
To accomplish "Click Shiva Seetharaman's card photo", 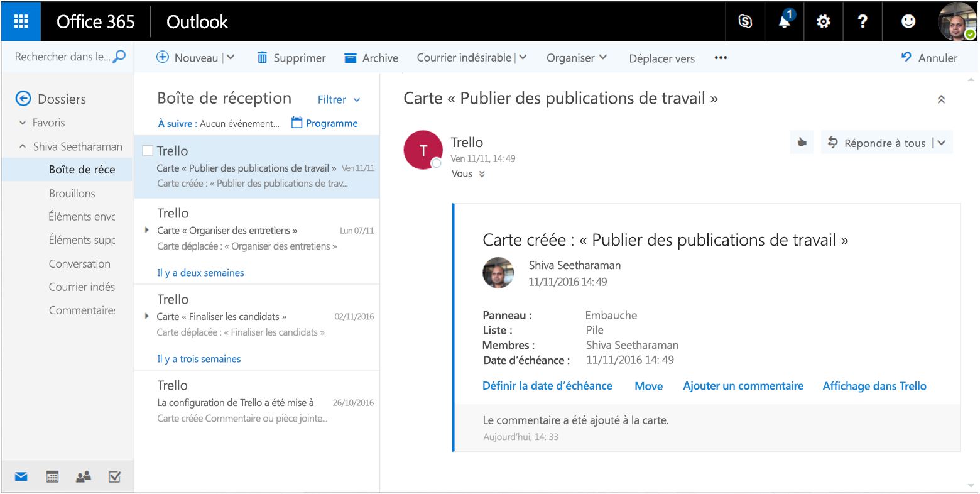I will click(499, 273).
